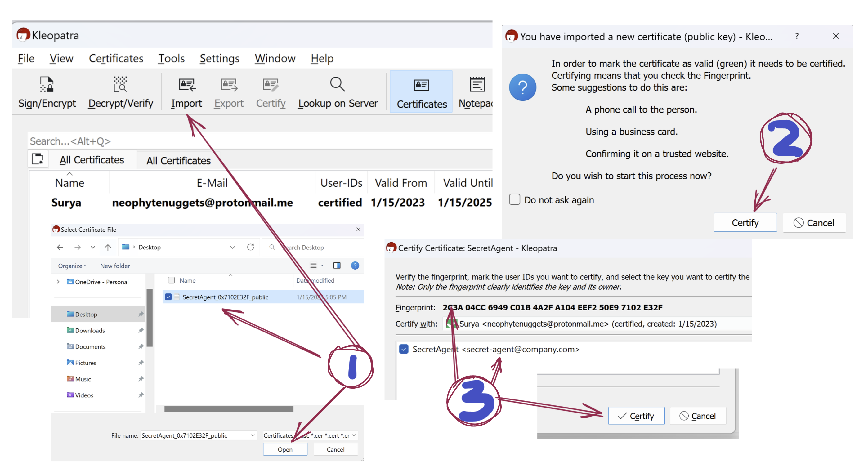This screenshot has width=868, height=473.
Task: Click the help question mark in import dialog title
Action: [x=797, y=36]
